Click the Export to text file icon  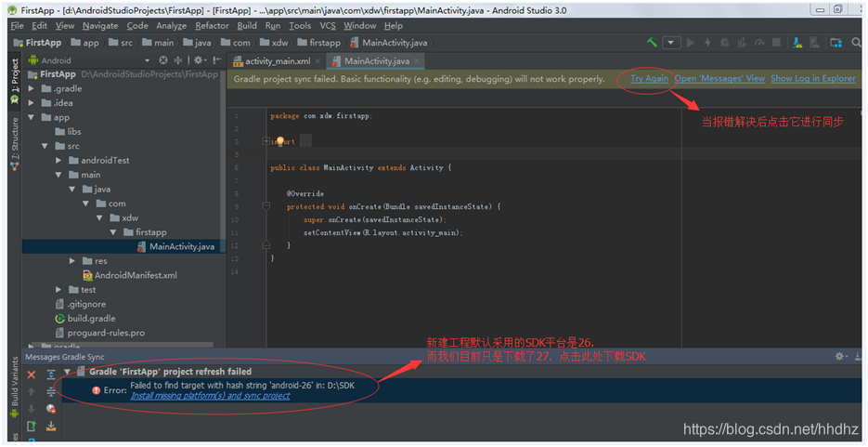point(32,426)
